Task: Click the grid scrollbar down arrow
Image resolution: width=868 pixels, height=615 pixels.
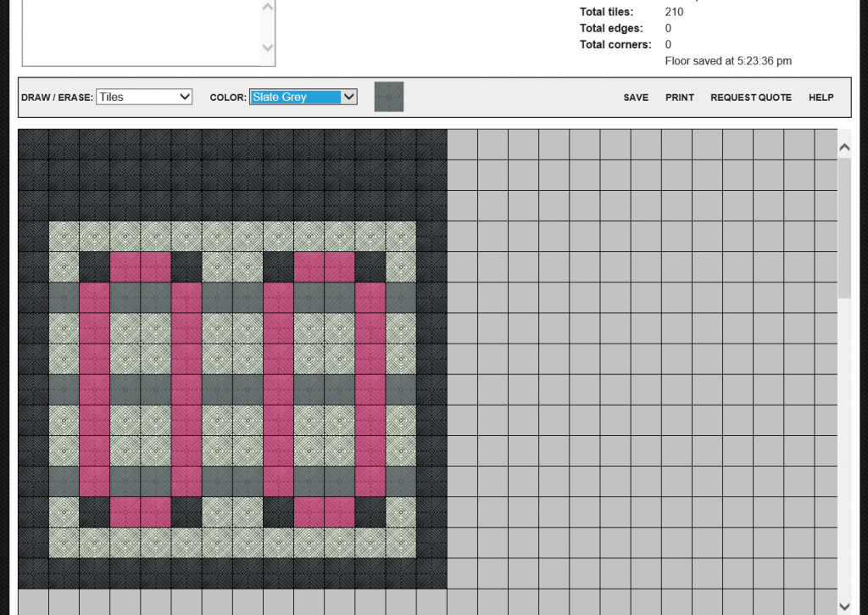Action: pyautogui.click(x=844, y=605)
